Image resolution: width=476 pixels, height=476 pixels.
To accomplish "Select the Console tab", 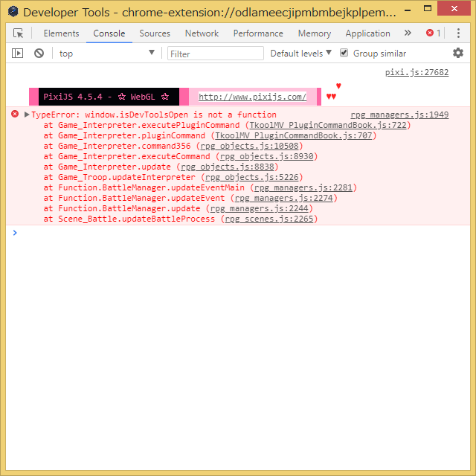I will (x=109, y=33).
